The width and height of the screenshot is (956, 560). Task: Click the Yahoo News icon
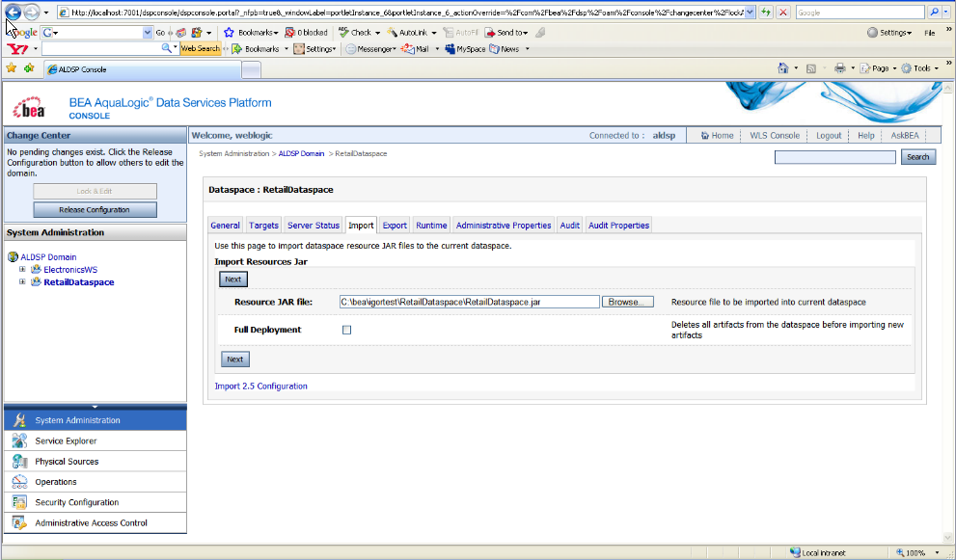coord(495,49)
